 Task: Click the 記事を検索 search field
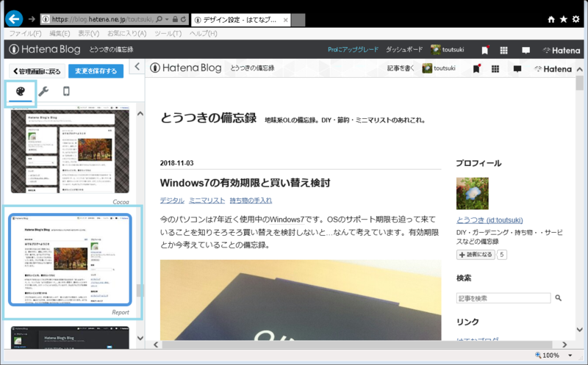(x=503, y=298)
